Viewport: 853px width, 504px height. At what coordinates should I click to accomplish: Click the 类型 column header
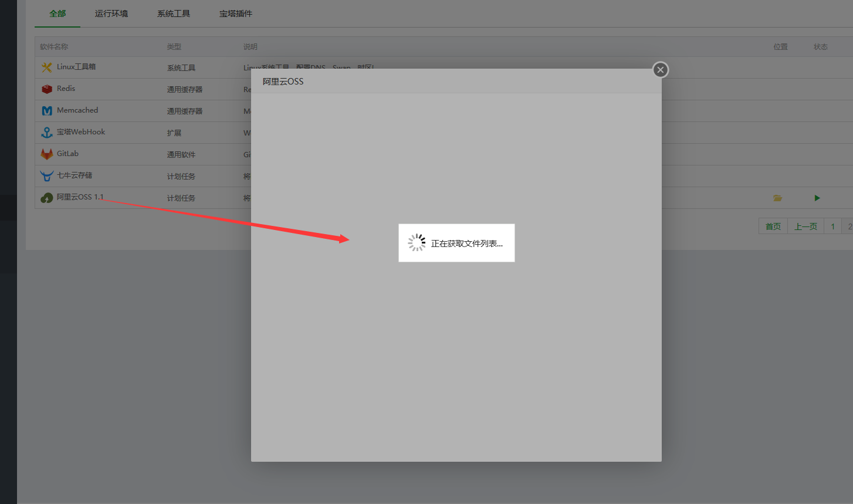pyautogui.click(x=174, y=47)
